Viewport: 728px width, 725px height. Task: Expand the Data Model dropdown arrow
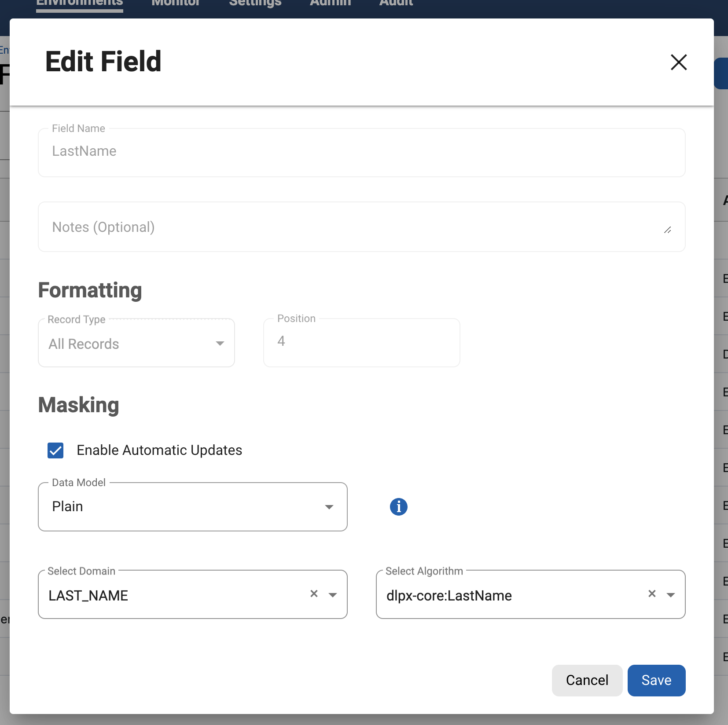click(x=329, y=507)
